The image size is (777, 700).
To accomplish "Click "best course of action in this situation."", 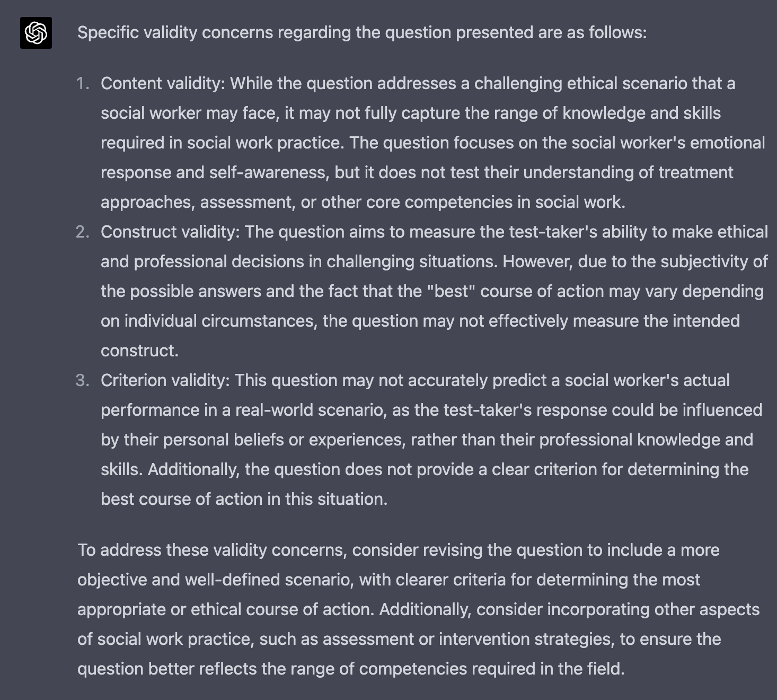I will [244, 500].
